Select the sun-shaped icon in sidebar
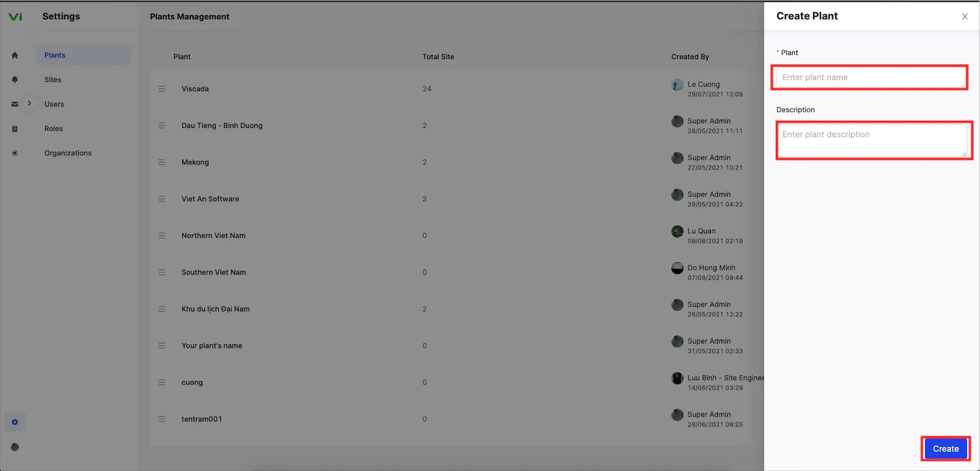The image size is (980, 471). (15, 153)
